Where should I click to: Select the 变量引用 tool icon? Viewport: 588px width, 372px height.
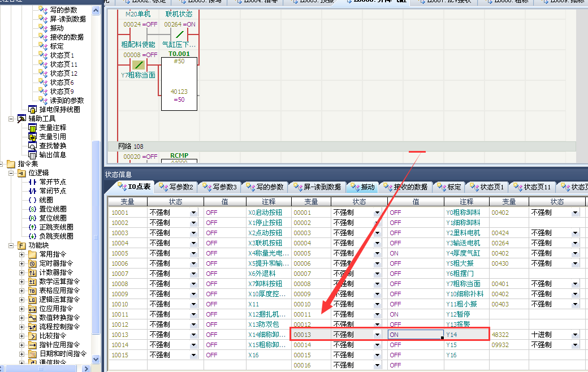(x=32, y=136)
